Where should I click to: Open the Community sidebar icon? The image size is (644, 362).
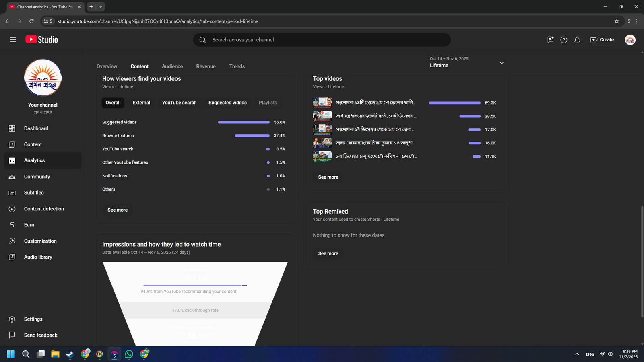coord(12,177)
